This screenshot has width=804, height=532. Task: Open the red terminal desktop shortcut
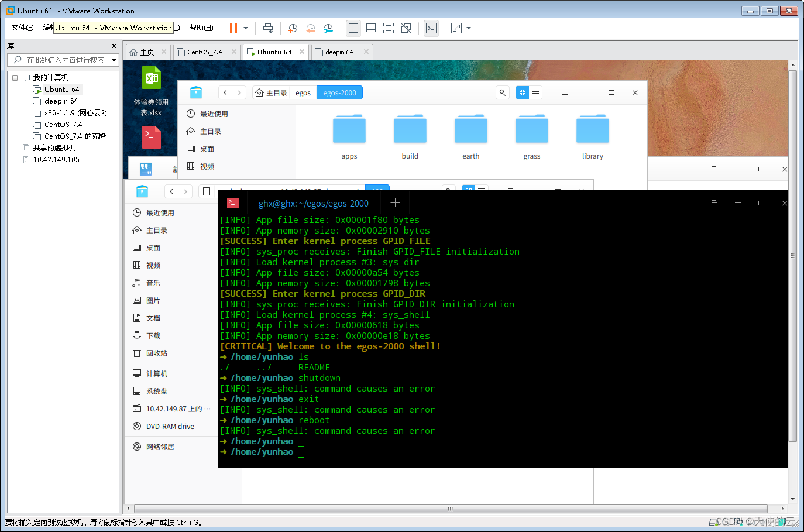pyautogui.click(x=152, y=138)
